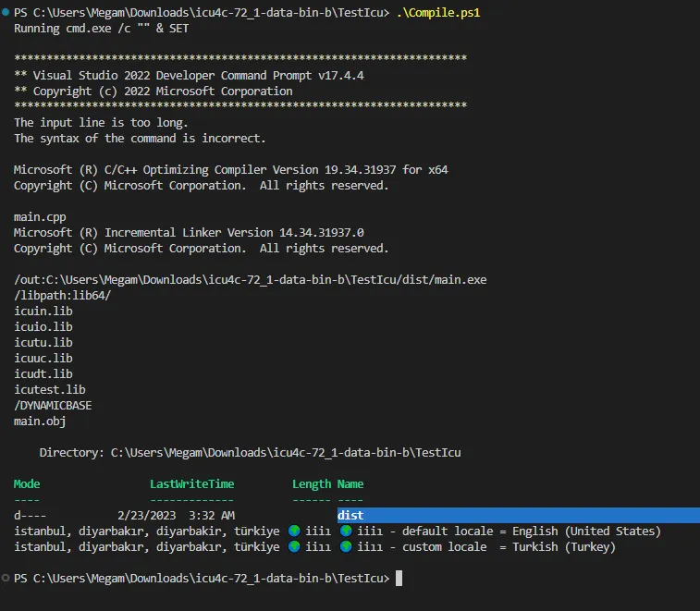Click the C/C++ Optimizing Compiler Version line
The image size is (700, 611).
(x=231, y=169)
